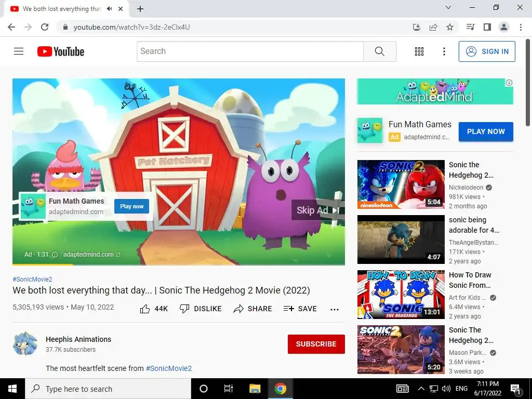Click the AdaptedMind banner info icon

tap(509, 83)
